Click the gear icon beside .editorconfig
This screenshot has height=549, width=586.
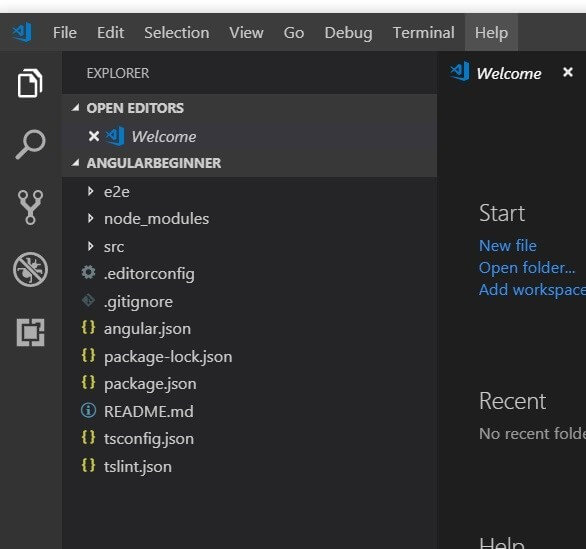click(x=89, y=272)
